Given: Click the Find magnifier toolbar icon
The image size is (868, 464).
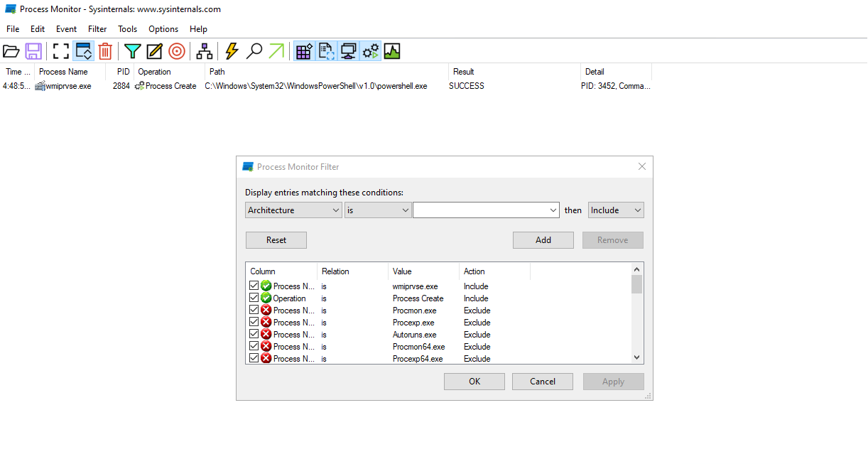Looking at the screenshot, I should pyautogui.click(x=254, y=51).
